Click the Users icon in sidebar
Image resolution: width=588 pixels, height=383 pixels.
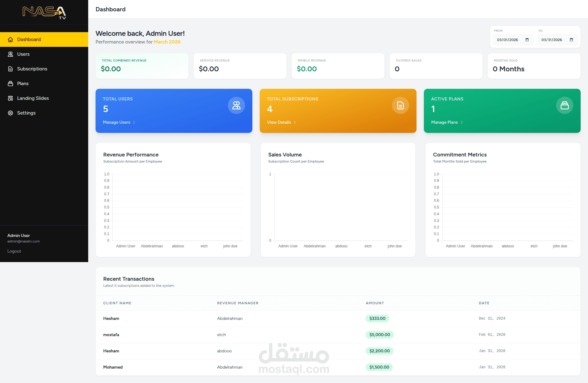click(10, 54)
